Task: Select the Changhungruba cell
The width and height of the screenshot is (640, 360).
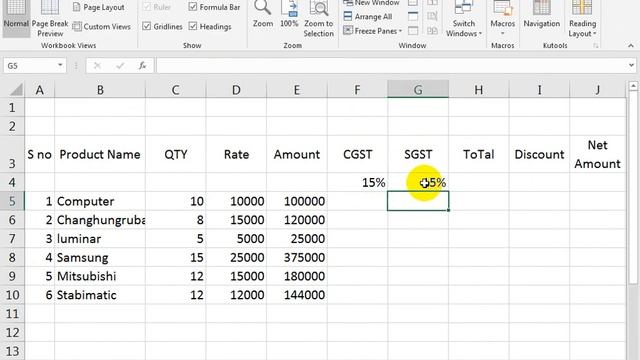Action: [x=100, y=220]
